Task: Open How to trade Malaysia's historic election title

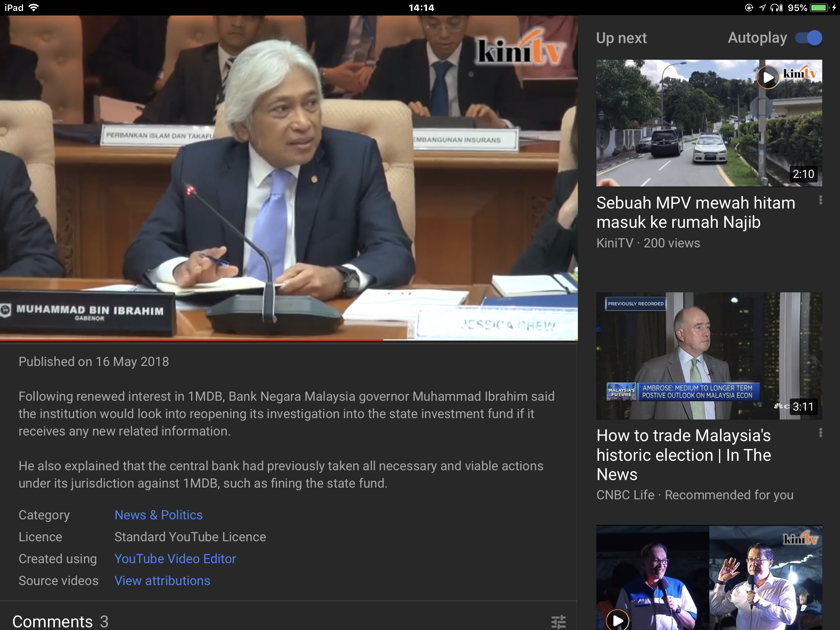Action: [684, 454]
